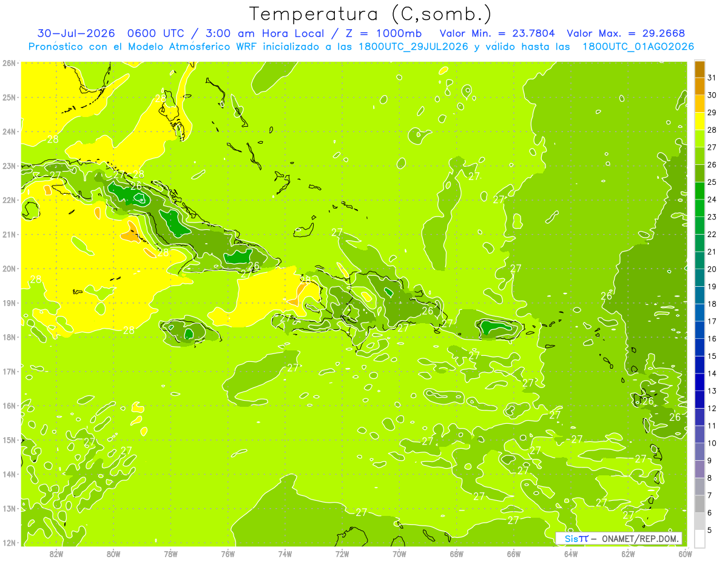Screen dimensions: 728x562
Task: Click the colorbar swatch between 20 and 21
Action: [x=699, y=261]
